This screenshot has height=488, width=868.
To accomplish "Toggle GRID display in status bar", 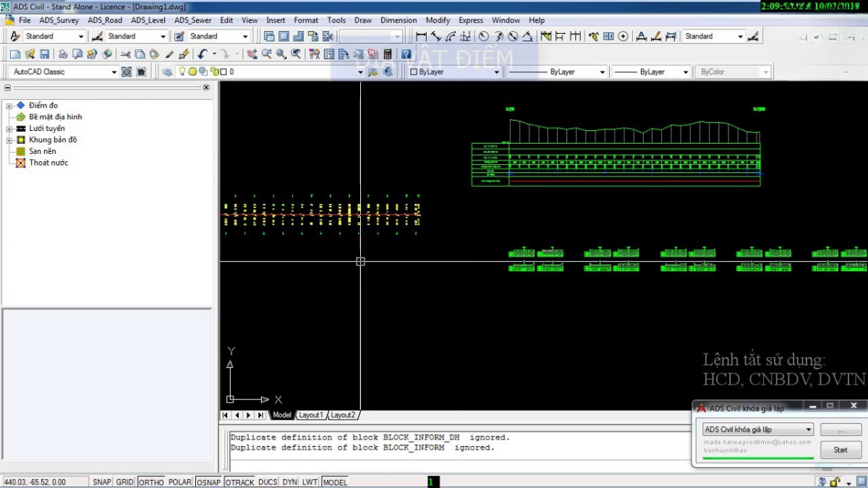I will [125, 482].
